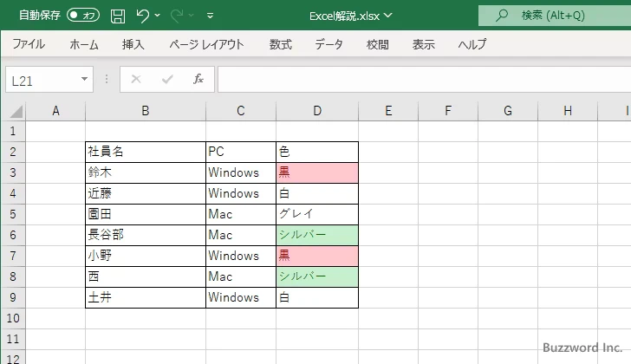Select row 5 header
Viewport: 631px width, 364px height.
pos(13,214)
